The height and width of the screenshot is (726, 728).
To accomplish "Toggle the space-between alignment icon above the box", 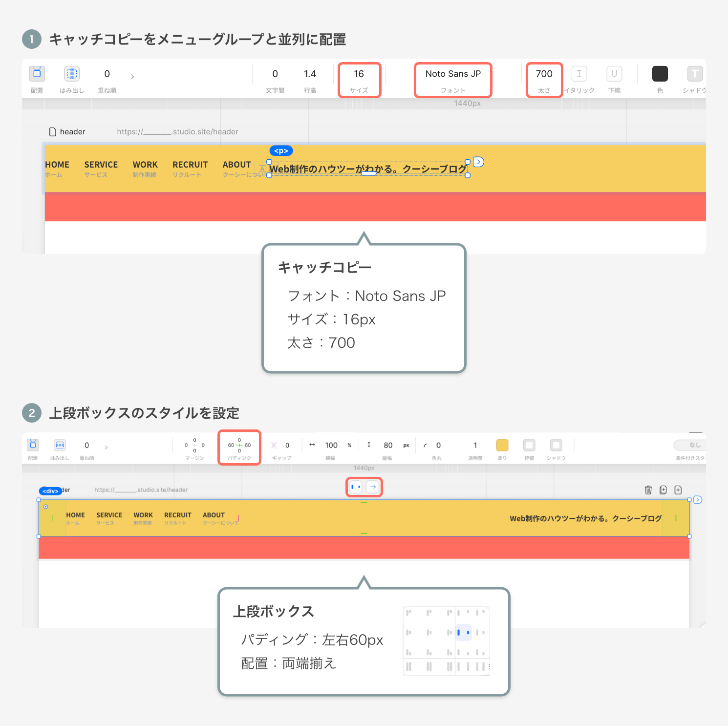I will coord(356,487).
